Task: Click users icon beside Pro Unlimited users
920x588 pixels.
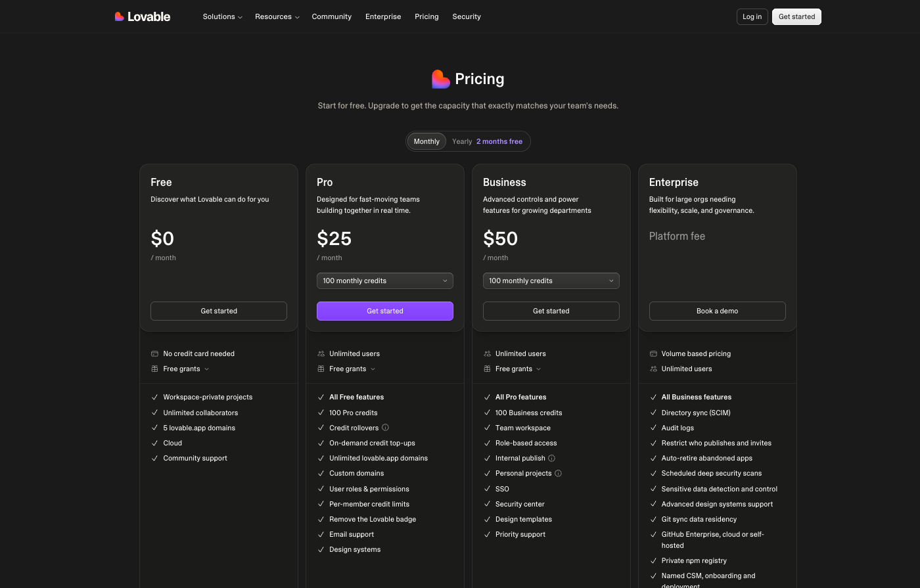Action: click(x=321, y=354)
